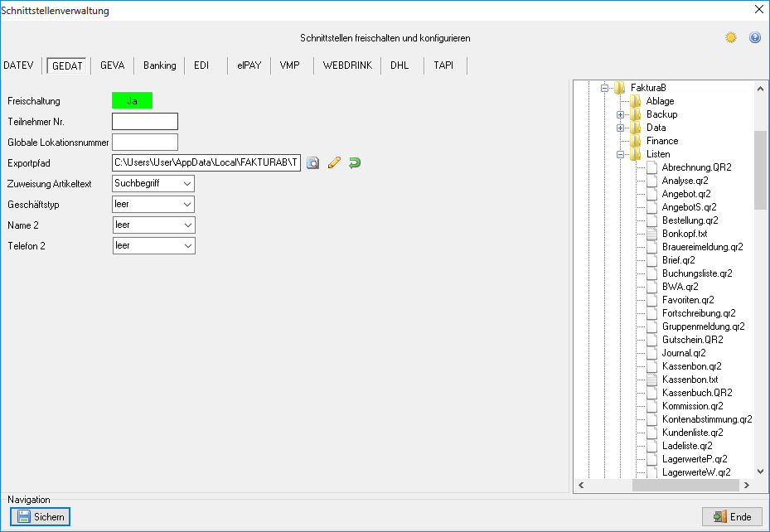
Task: Switch to the Banking tab
Action: click(160, 65)
